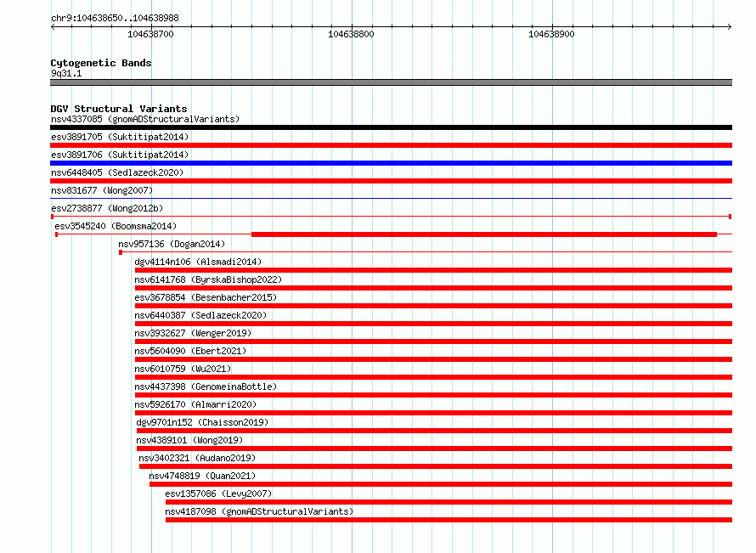Image resolution: width=756 pixels, height=553 pixels.
Task: Open nsv4389101 Wong2019 variant label
Action: click(189, 440)
